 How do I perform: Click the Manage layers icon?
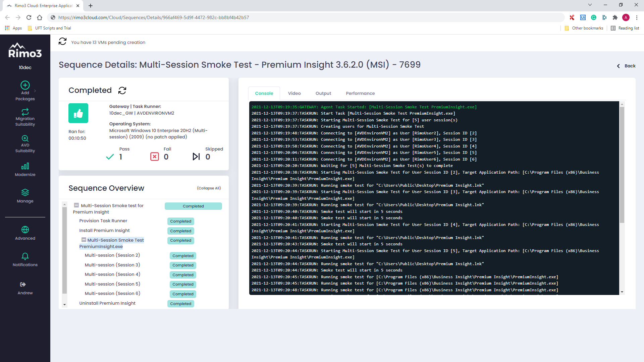(x=25, y=192)
